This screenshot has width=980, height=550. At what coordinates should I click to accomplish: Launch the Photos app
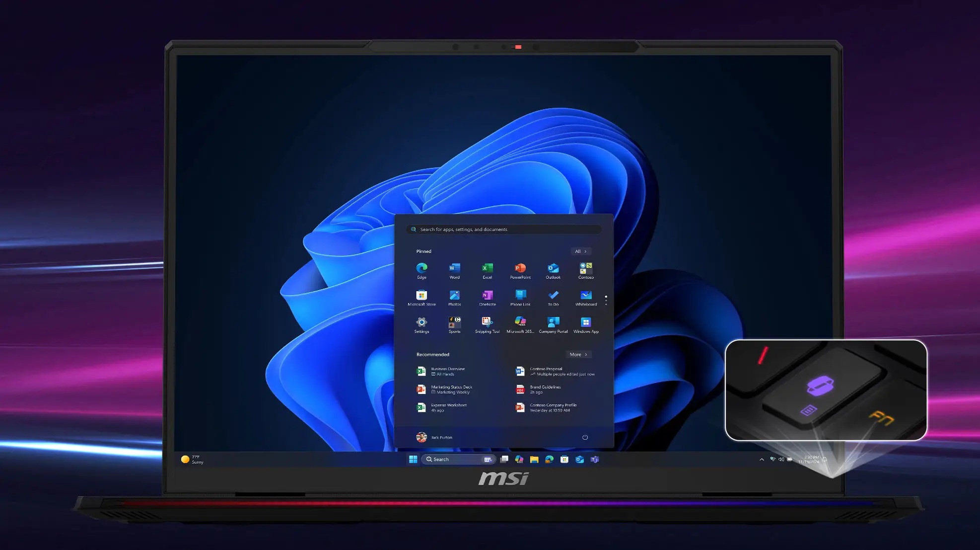pos(454,298)
